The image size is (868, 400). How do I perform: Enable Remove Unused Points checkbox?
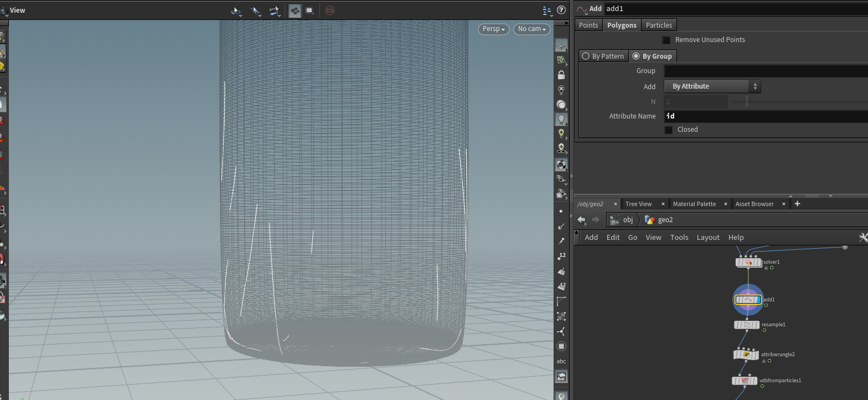point(666,40)
